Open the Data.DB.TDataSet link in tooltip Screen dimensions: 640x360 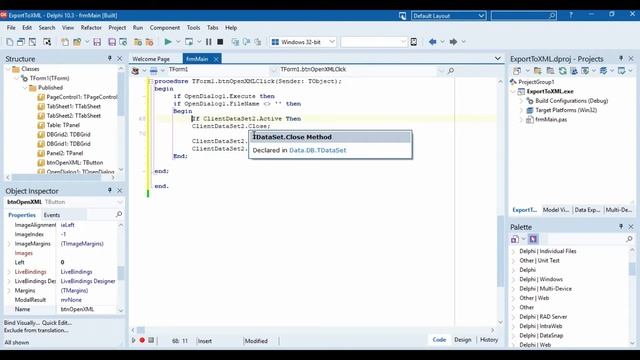(318, 150)
